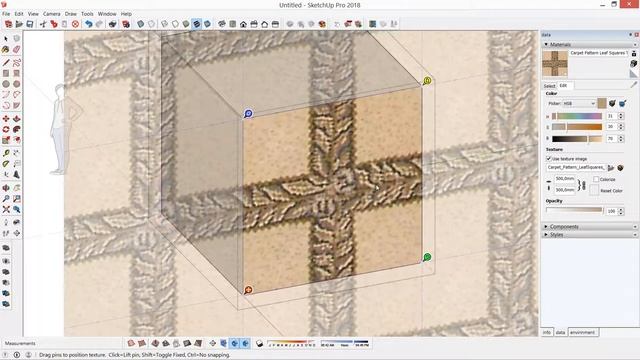The width and height of the screenshot is (640, 360).
Task: Click the Undo arrow in toolbar
Action: (88, 24)
